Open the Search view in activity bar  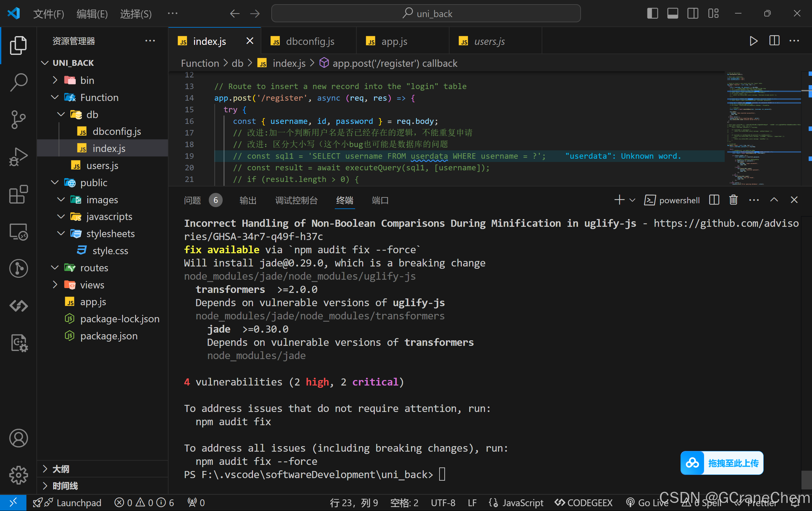[x=18, y=82]
